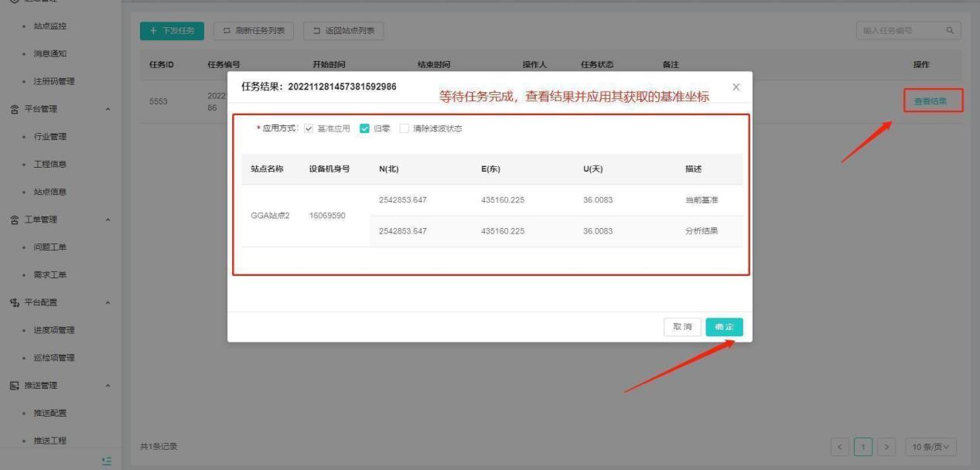Click 查看结果 link in task row
This screenshot has width=980, height=470.
pyautogui.click(x=932, y=100)
